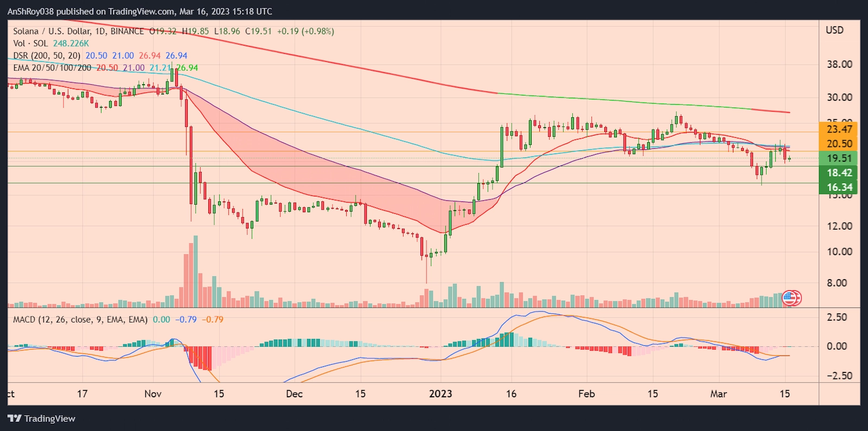Click the 2.50 value on MACD scale

[837, 317]
